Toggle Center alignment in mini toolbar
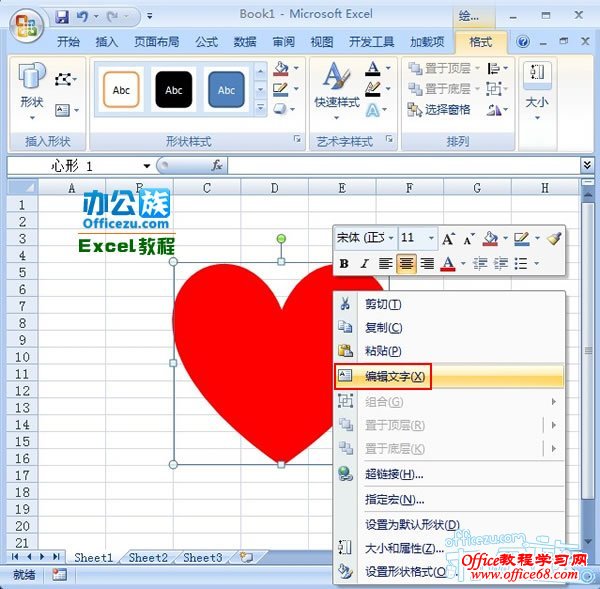Viewport: 600px width, 589px height. coord(406,264)
